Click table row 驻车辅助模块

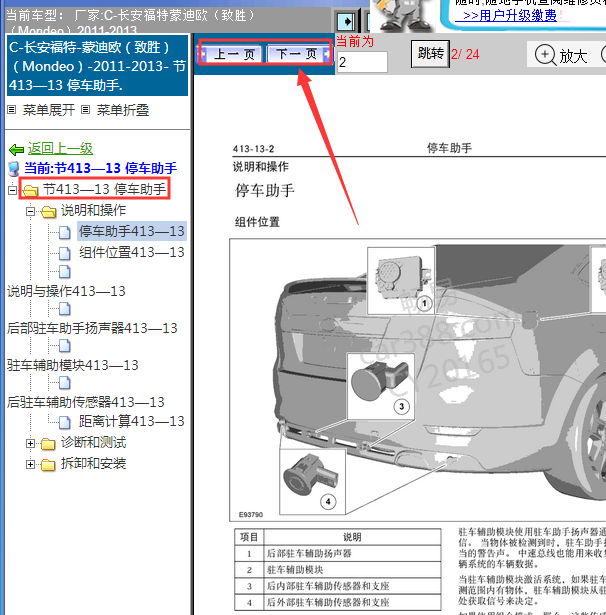[338, 570]
